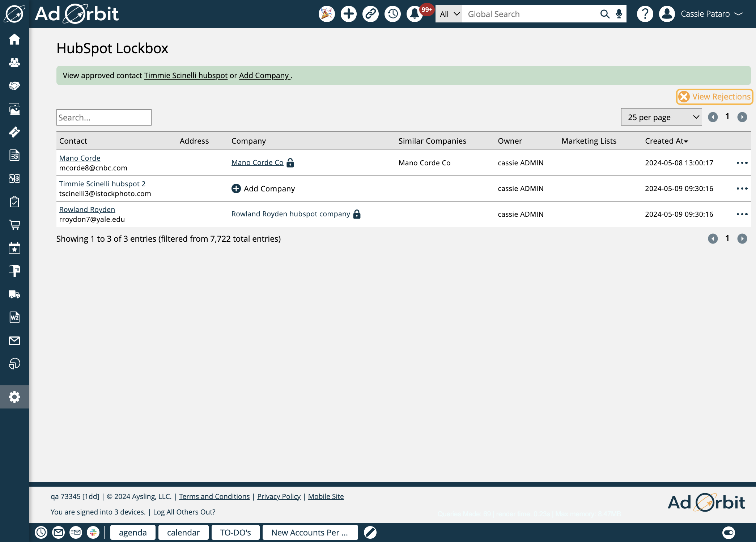The height and width of the screenshot is (542, 756).
Task: Click the three-dot menu for Mano Corde
Action: [742, 163]
